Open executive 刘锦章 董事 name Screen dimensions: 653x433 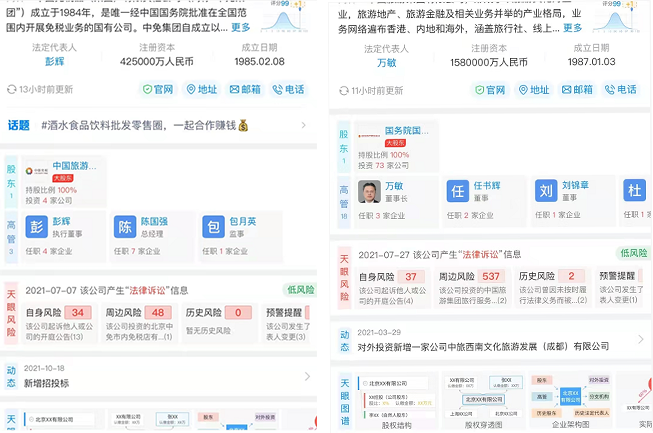(575, 185)
